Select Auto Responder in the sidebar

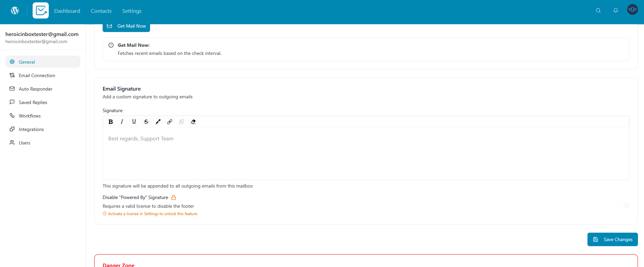tap(36, 89)
